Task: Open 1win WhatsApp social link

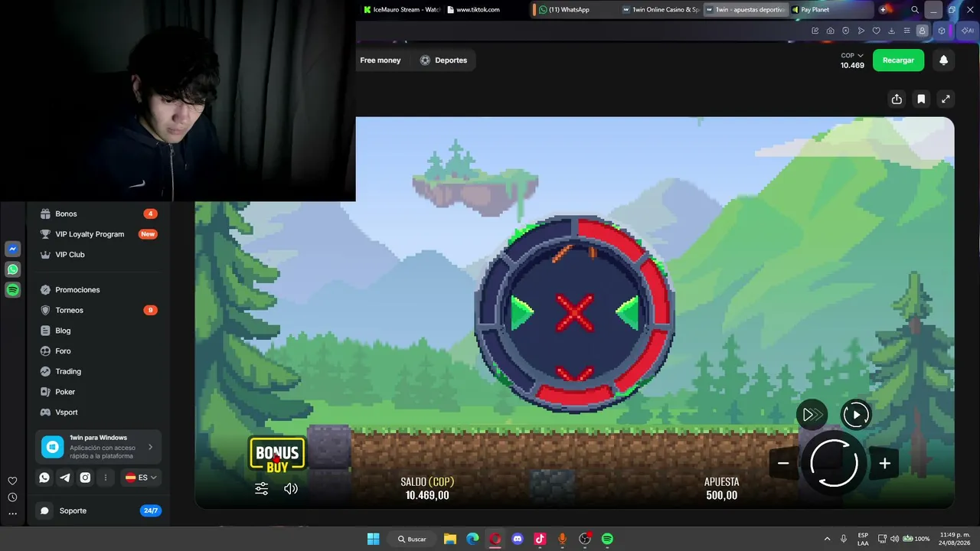Action: [44, 478]
